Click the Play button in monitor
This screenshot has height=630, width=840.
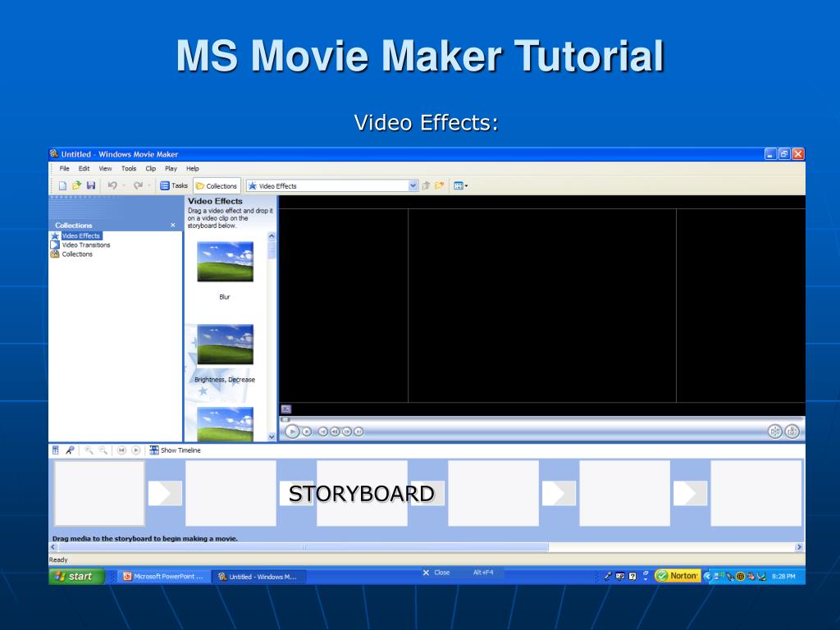pyautogui.click(x=292, y=431)
